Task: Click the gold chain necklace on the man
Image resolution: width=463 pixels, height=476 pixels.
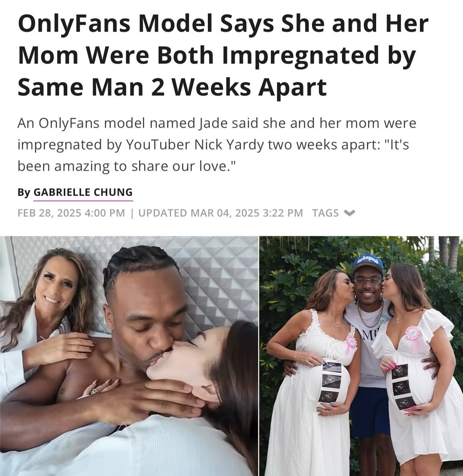Action: click(370, 311)
